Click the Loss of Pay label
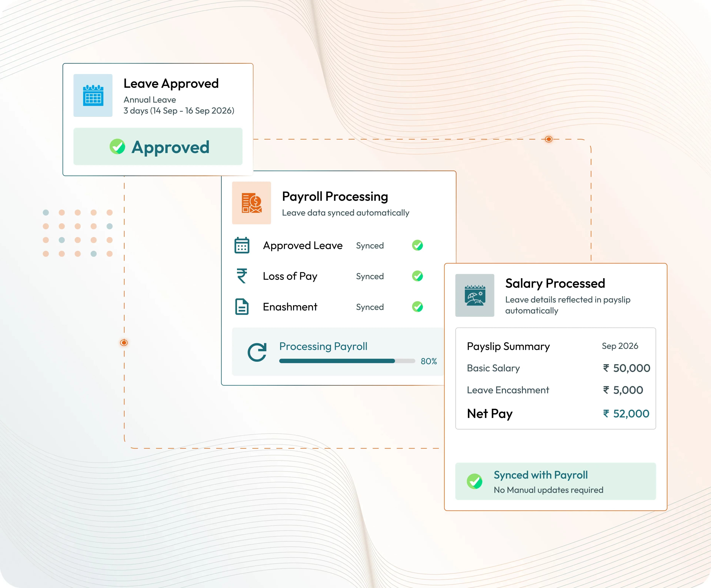The width and height of the screenshot is (711, 588). tap(290, 276)
